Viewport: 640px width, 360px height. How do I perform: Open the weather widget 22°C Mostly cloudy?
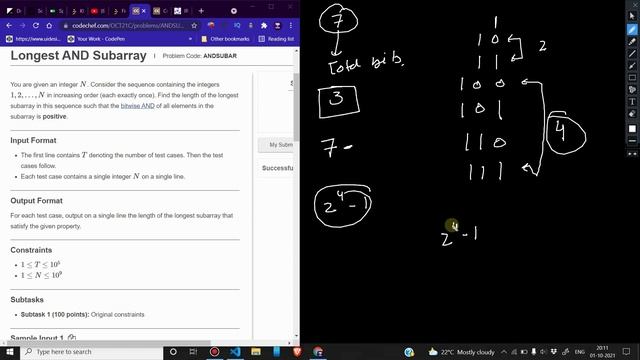tap(461, 352)
